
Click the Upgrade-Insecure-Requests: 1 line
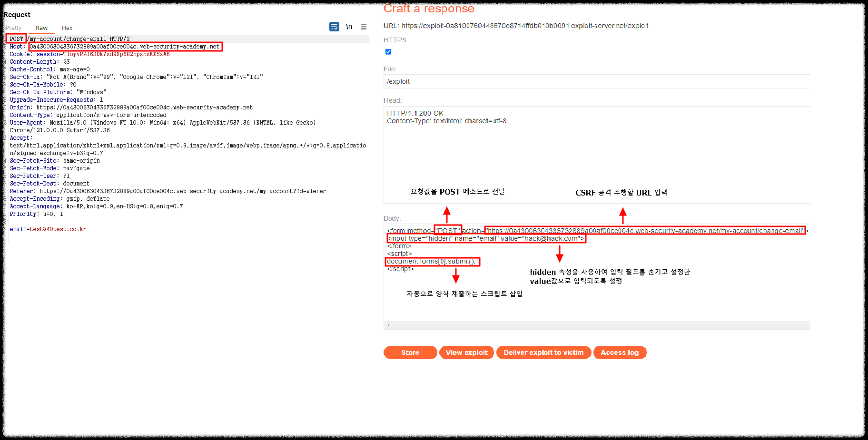[x=56, y=100]
